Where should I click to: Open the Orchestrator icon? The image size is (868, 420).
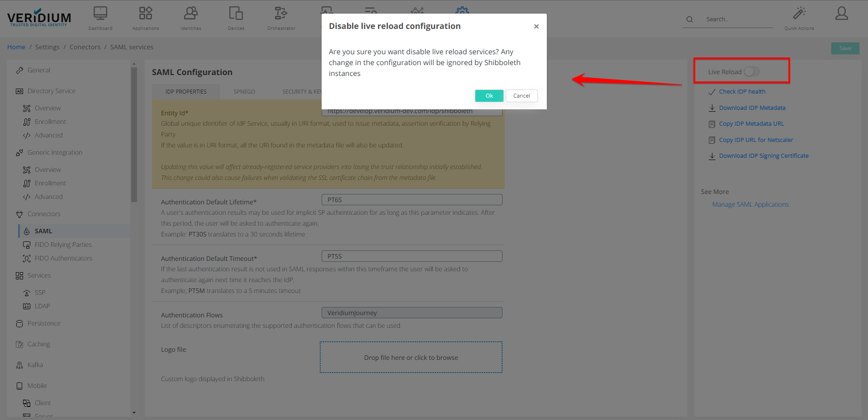click(x=281, y=14)
